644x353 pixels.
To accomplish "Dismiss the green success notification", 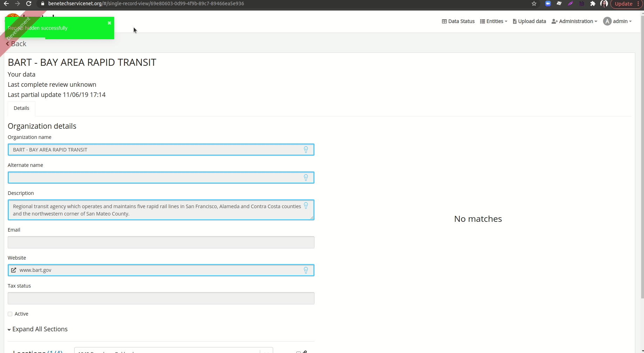I will point(109,23).
